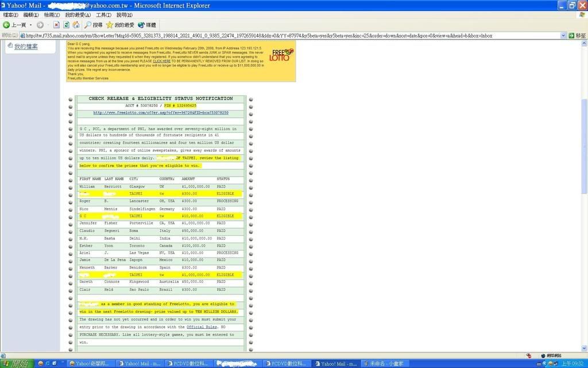The width and height of the screenshot is (588, 368).
Task: Refresh the page with the green arrows icon
Action: point(67,25)
